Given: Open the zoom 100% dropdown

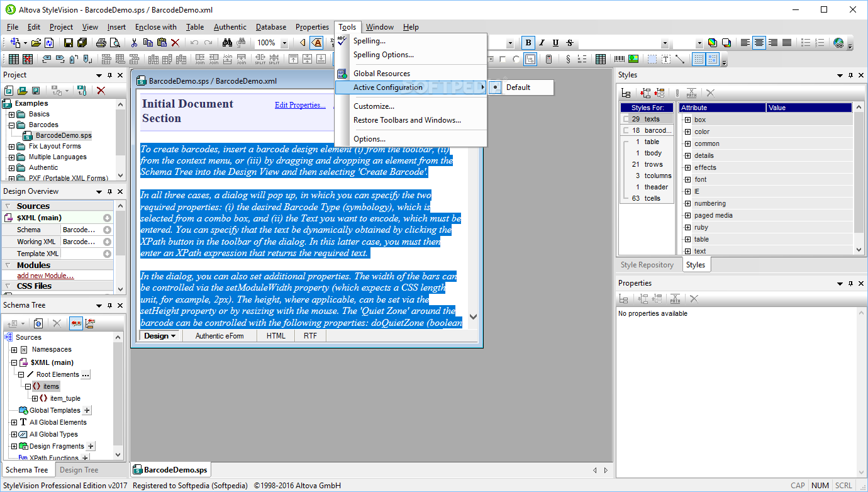Looking at the screenshot, I should 284,43.
